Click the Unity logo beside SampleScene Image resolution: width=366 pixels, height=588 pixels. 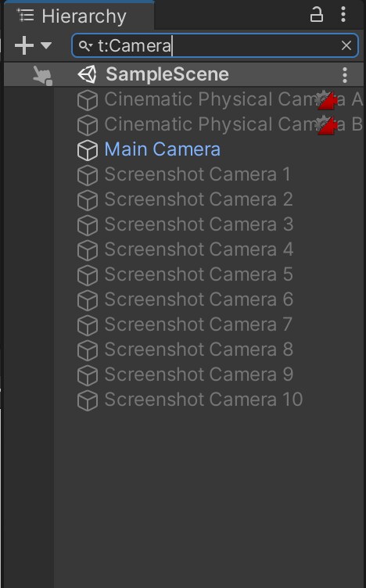point(88,74)
